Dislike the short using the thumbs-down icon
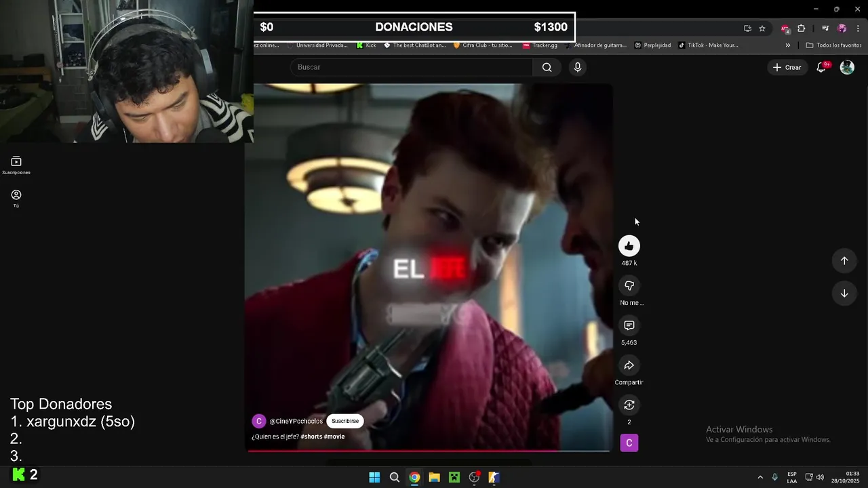 point(629,286)
